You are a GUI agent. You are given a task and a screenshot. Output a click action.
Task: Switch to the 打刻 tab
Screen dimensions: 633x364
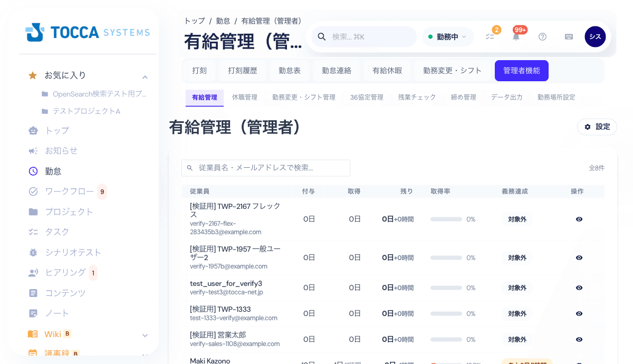(199, 71)
